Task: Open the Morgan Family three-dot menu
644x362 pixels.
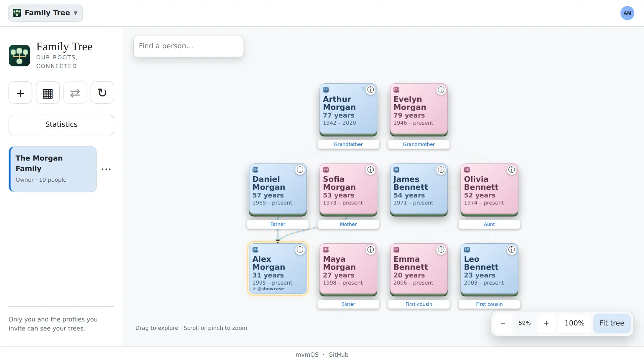Action: [x=106, y=169]
